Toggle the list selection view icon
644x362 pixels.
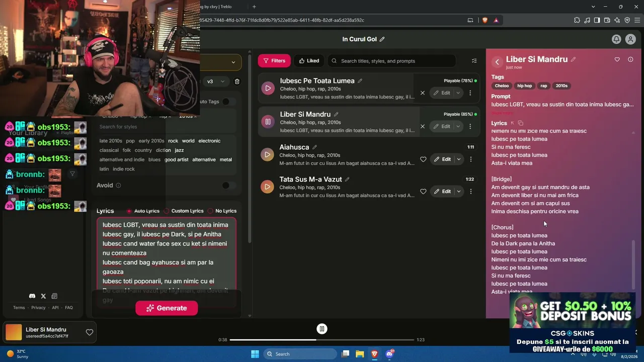474,61
